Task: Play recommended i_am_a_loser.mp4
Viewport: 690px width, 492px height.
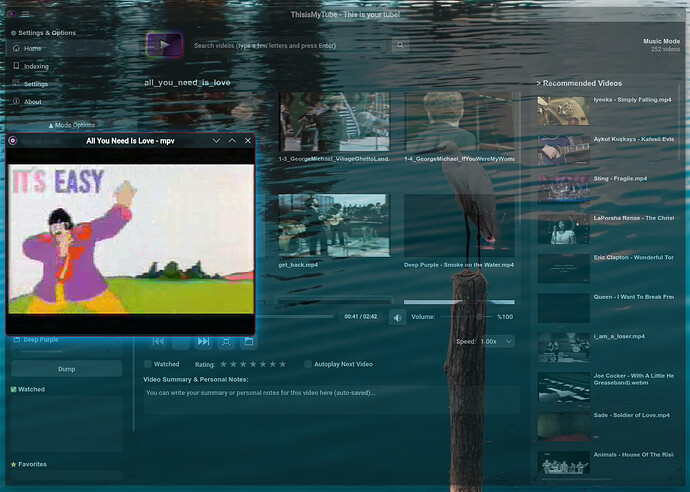Action: tap(606, 348)
